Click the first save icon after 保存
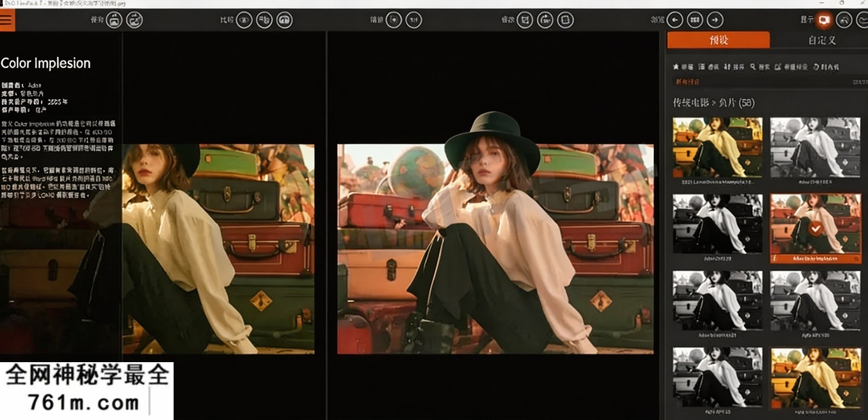The width and height of the screenshot is (868, 420). point(115,20)
